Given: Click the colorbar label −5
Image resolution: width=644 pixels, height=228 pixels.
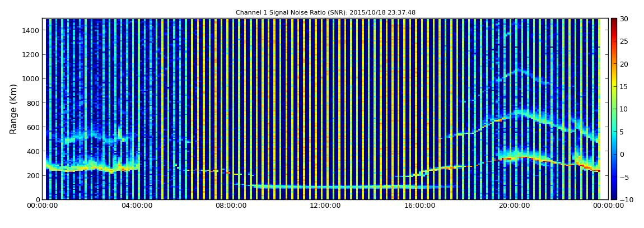Looking at the screenshot, I should (624, 177).
